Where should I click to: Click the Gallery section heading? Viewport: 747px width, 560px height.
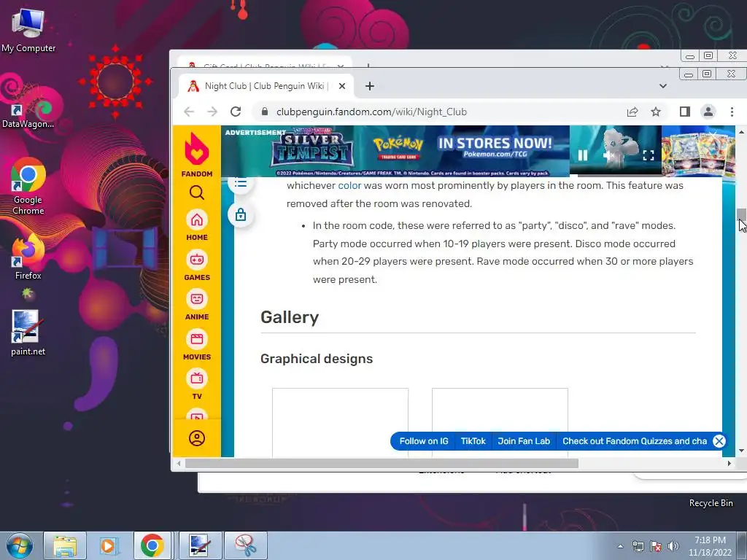290,318
